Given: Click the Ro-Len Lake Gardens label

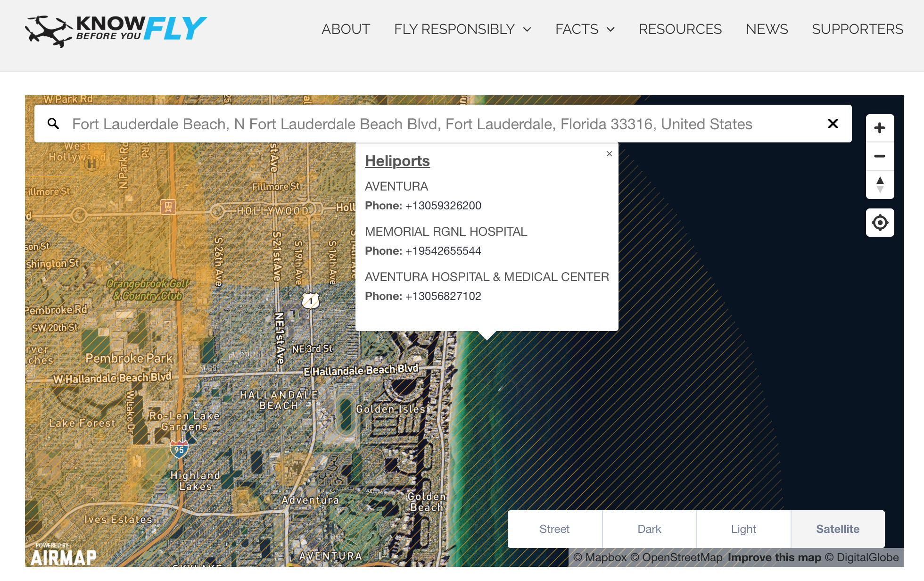Looking at the screenshot, I should pos(184,421).
